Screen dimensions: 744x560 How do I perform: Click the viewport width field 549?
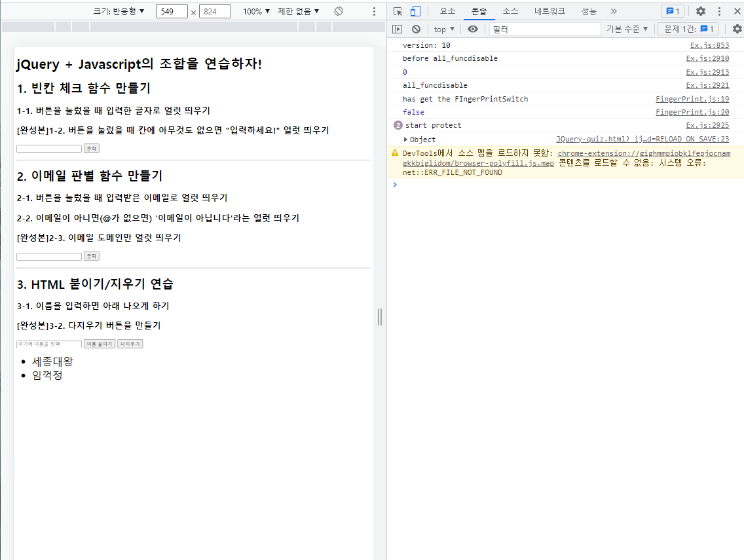[x=172, y=11]
